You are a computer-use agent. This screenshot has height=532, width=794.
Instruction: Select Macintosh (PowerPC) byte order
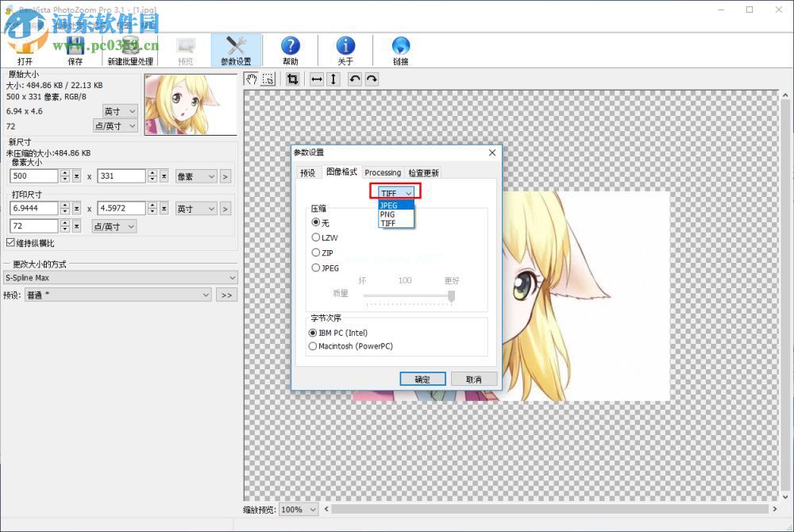(313, 346)
